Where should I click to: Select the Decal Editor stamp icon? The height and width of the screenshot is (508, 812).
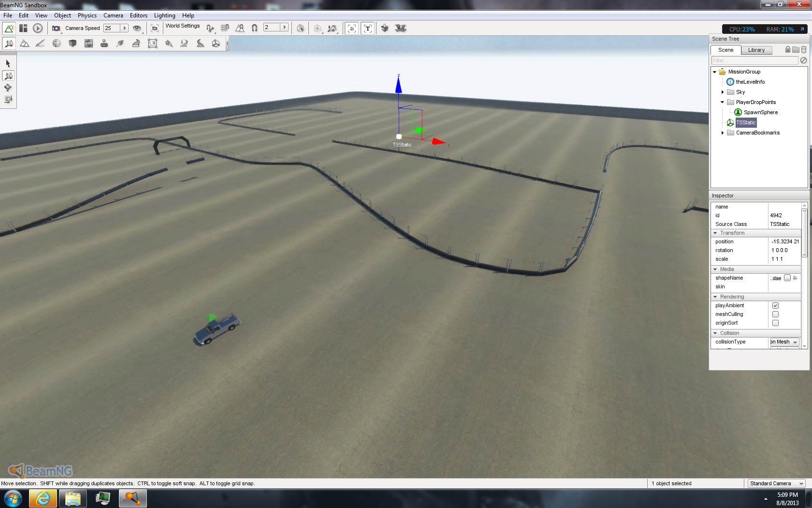coord(104,44)
